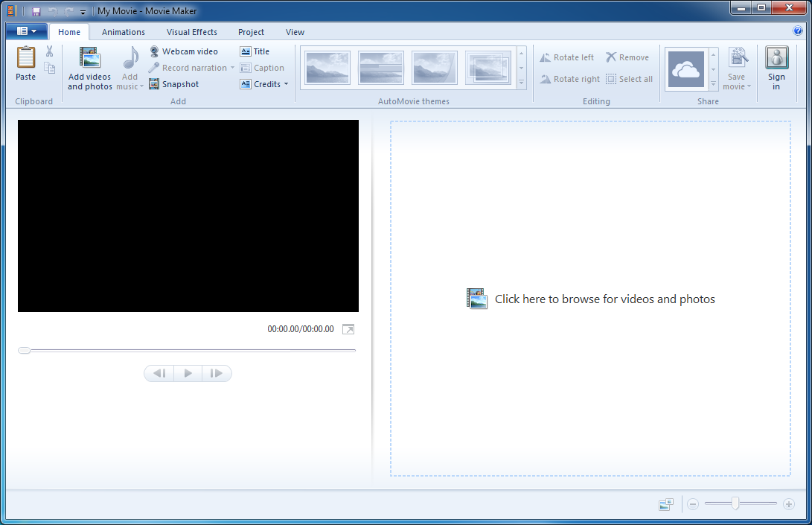Open the Save movie dropdown arrow
The width and height of the screenshot is (812, 525).
(x=749, y=86)
